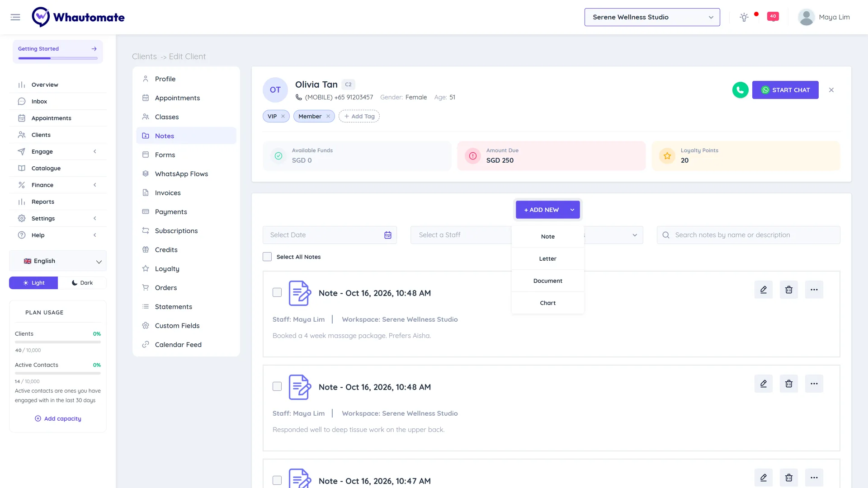Screen dimensions: 868x488
Task: Click the Add capacity link
Action: click(x=58, y=418)
